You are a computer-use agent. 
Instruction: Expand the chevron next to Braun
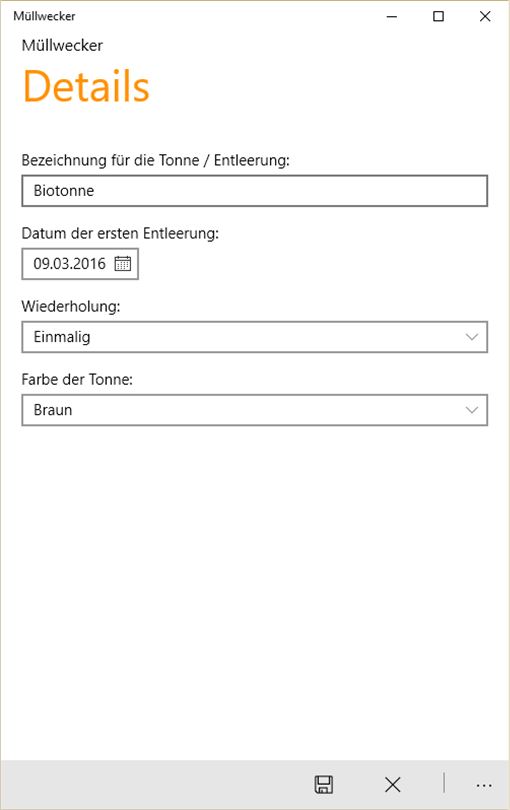472,410
